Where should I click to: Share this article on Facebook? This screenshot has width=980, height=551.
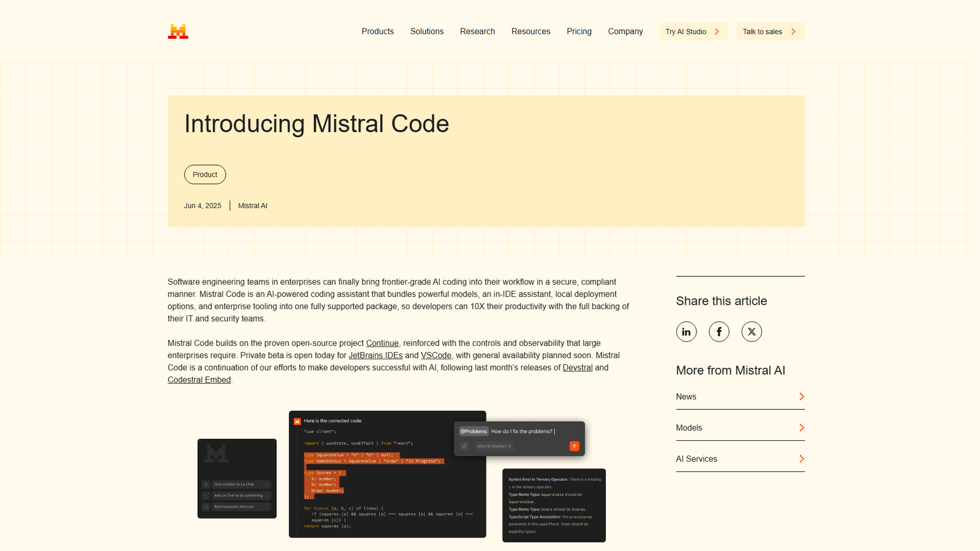(718, 331)
